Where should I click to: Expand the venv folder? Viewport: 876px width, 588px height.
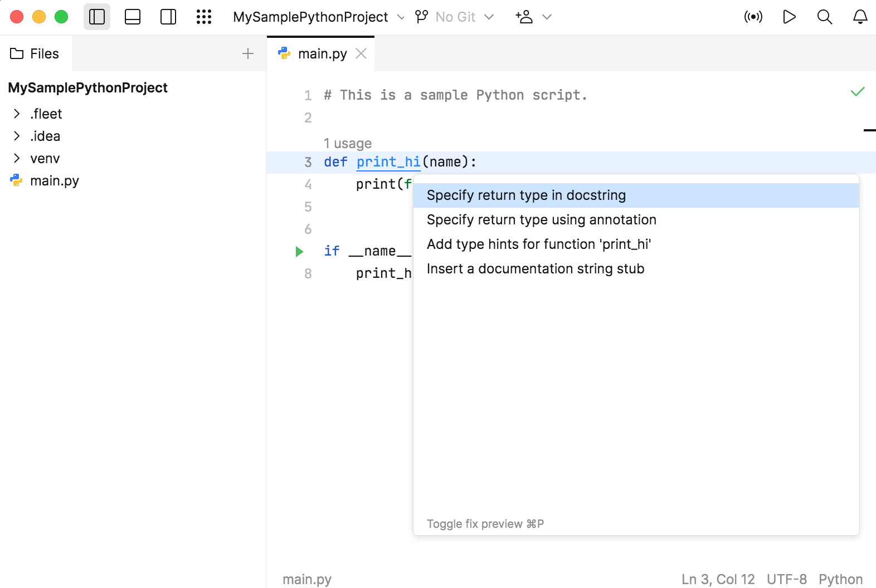point(17,158)
